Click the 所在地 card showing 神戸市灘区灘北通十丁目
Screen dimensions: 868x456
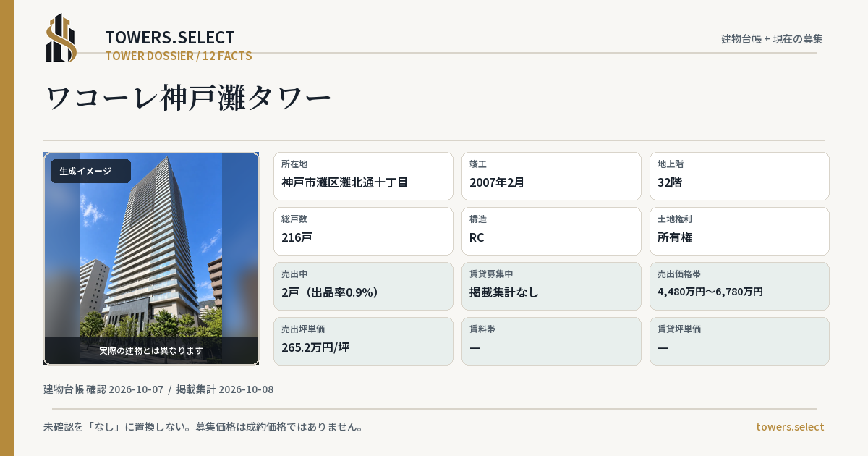[363, 176]
